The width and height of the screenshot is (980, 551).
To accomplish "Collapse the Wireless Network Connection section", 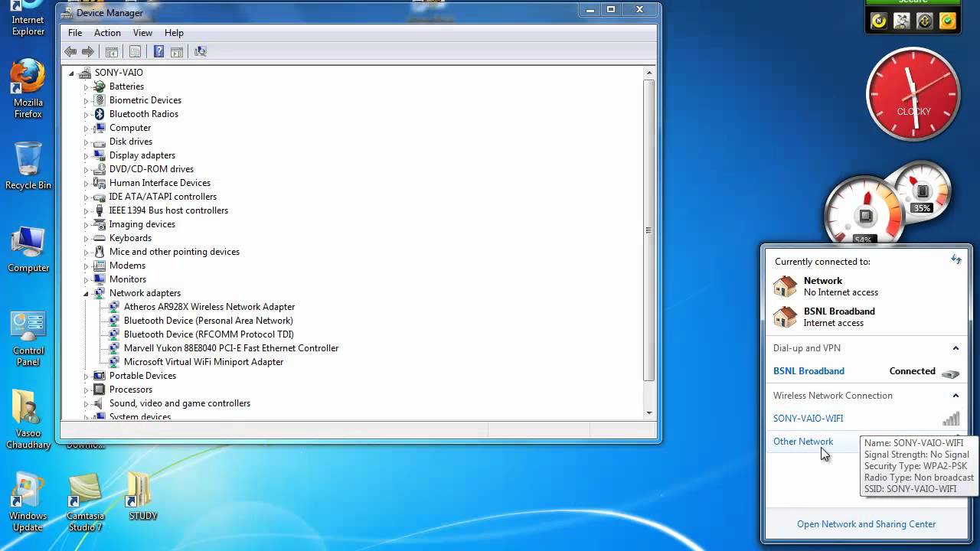I will coord(955,396).
